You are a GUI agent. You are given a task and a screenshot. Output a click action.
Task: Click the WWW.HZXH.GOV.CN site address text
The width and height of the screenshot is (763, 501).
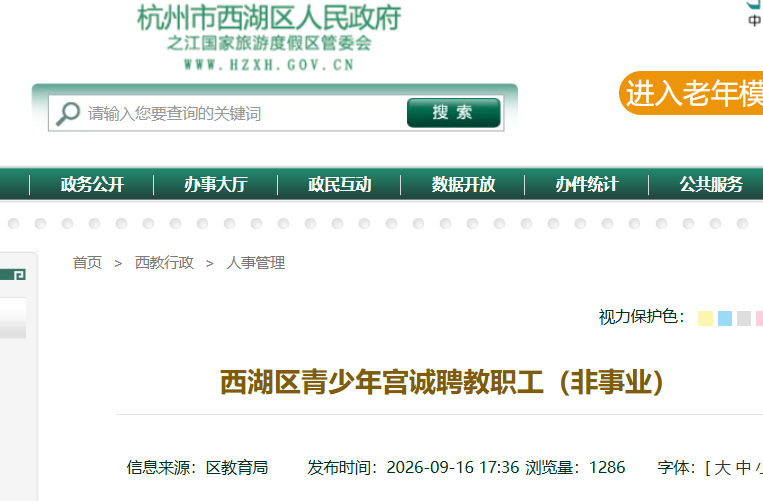269,65
